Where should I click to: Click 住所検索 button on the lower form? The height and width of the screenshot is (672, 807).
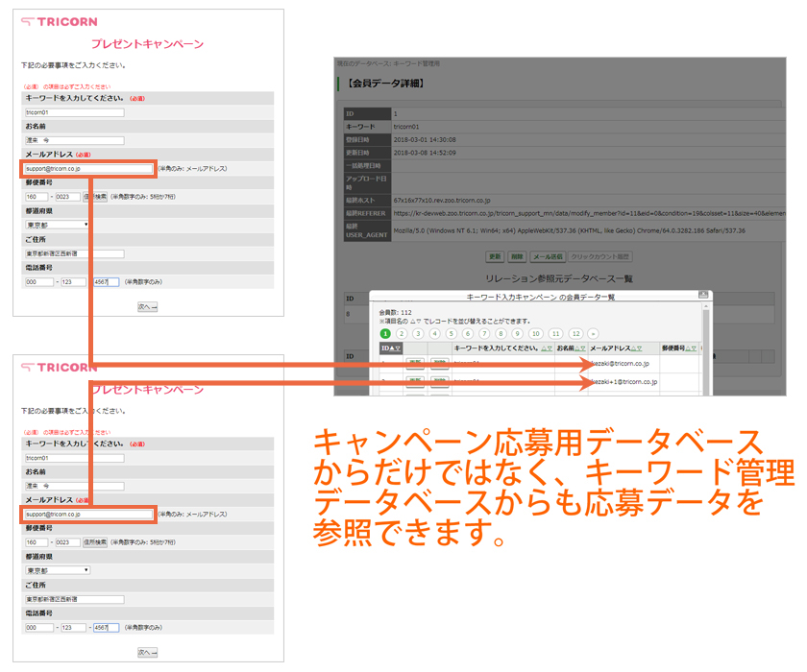point(95,541)
